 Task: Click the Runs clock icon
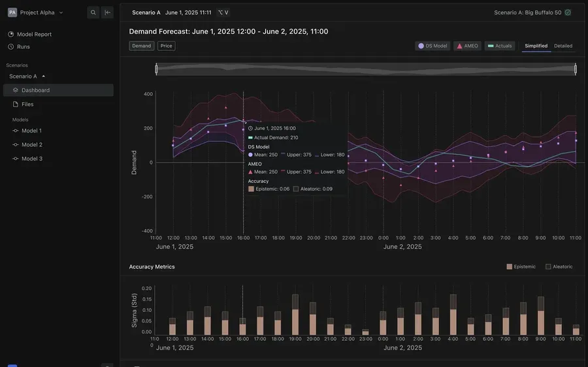pos(11,47)
